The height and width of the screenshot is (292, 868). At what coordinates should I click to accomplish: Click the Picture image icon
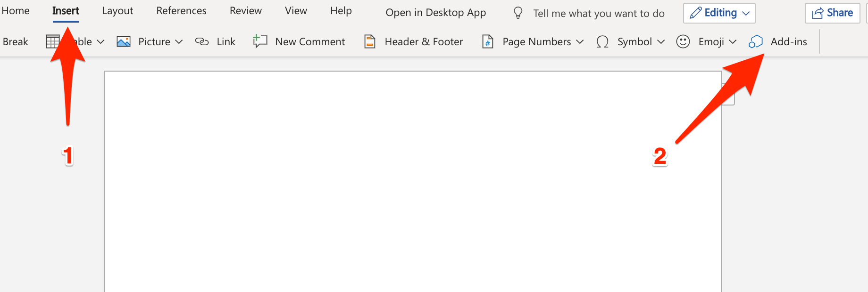click(x=124, y=42)
